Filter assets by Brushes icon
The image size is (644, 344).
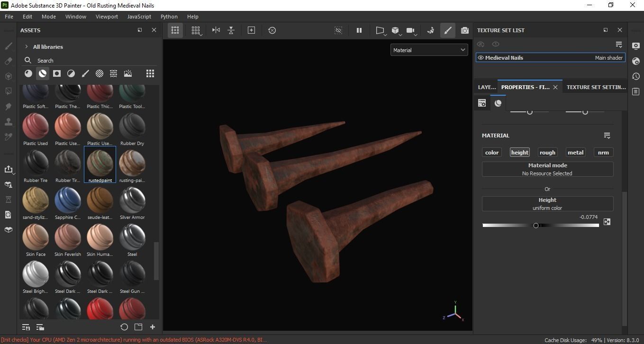pyautogui.click(x=85, y=73)
